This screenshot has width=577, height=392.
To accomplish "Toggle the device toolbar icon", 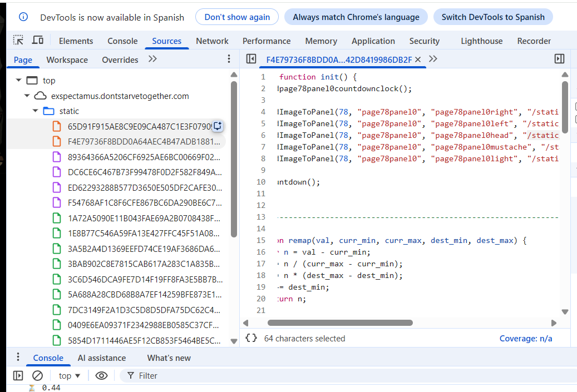I will 37,40.
